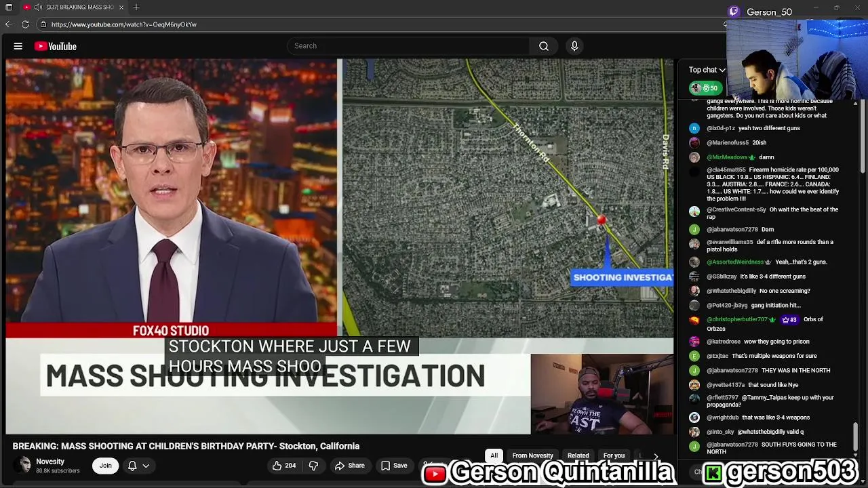View site info lock icon

pos(43,24)
